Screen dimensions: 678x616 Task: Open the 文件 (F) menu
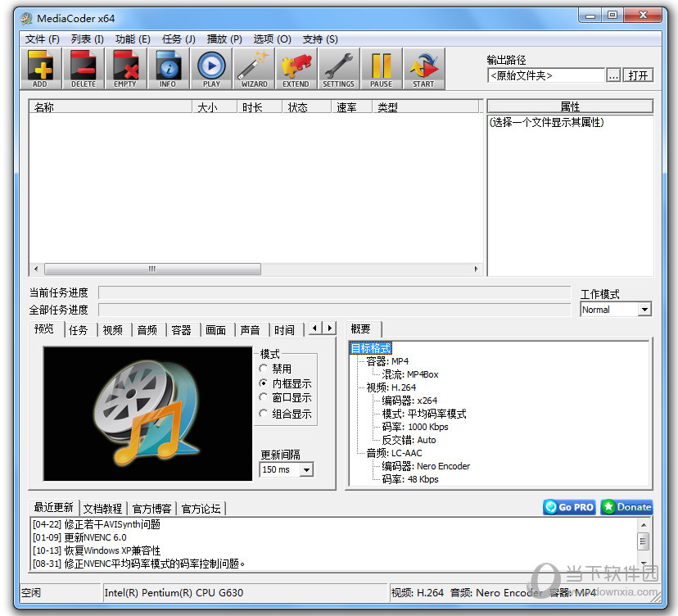point(42,39)
